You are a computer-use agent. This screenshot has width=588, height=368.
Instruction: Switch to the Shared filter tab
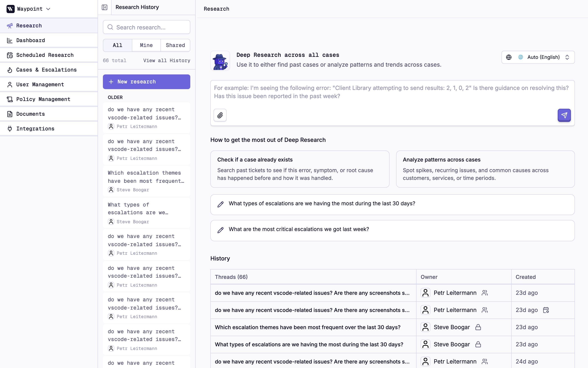click(175, 45)
